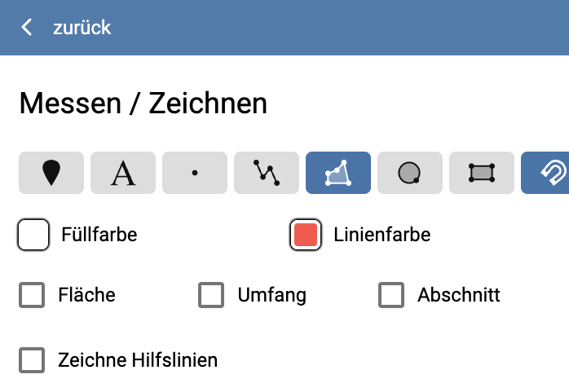Go back via the zurück link

pos(82,28)
